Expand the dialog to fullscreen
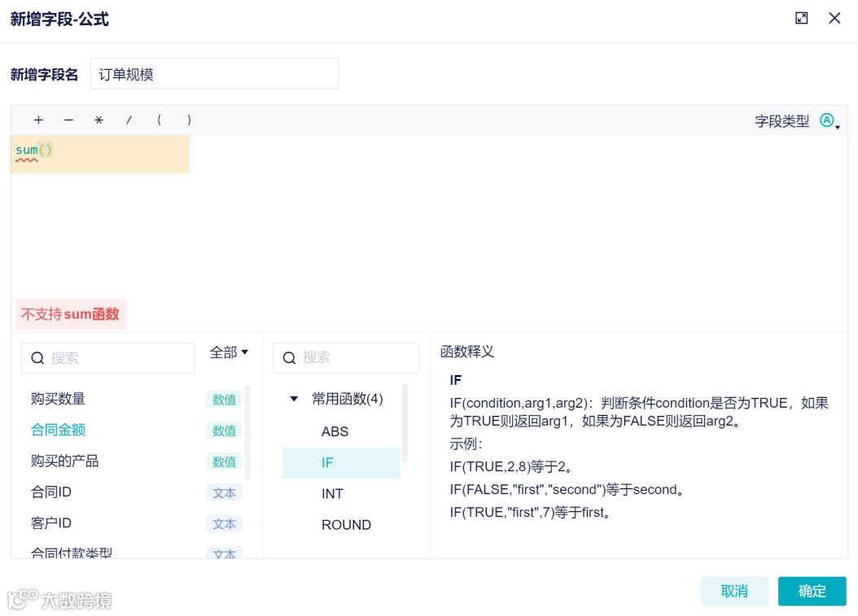 (x=801, y=18)
